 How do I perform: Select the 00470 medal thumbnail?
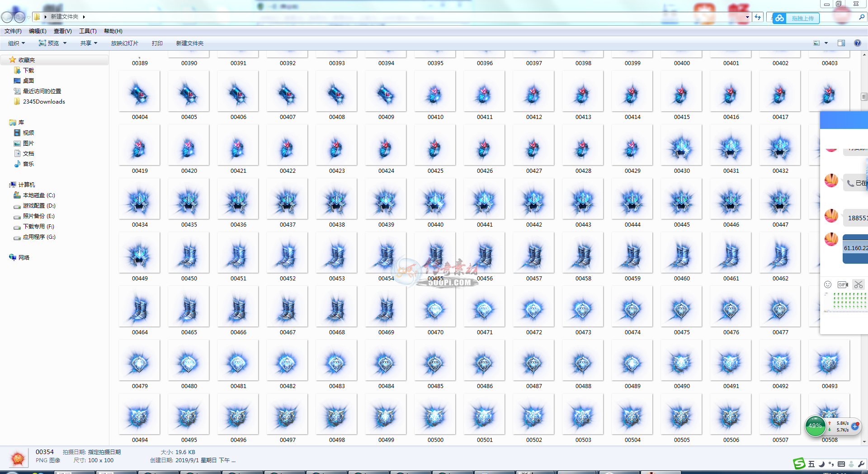tap(435, 307)
